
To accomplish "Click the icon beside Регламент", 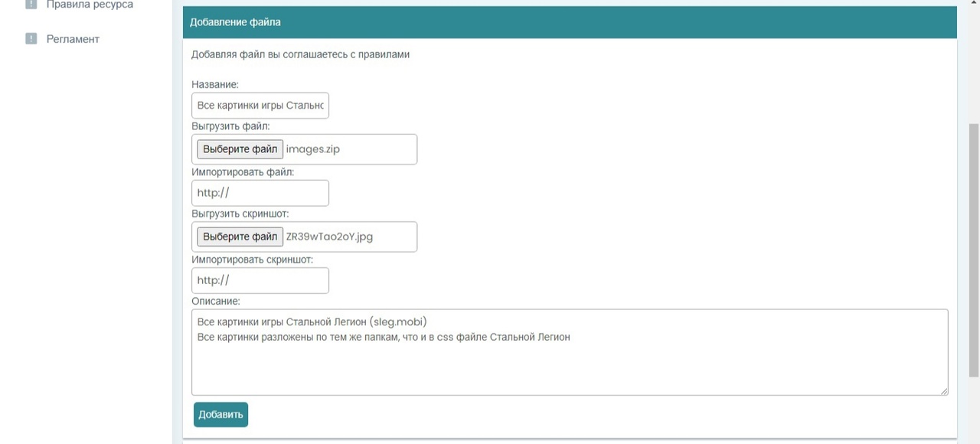I will click(x=31, y=39).
